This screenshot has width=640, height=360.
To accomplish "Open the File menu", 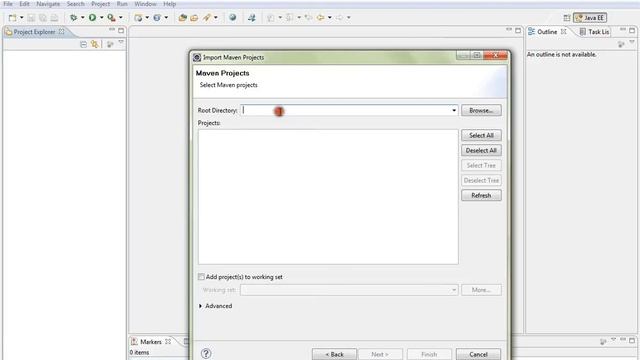I will (x=8, y=4).
